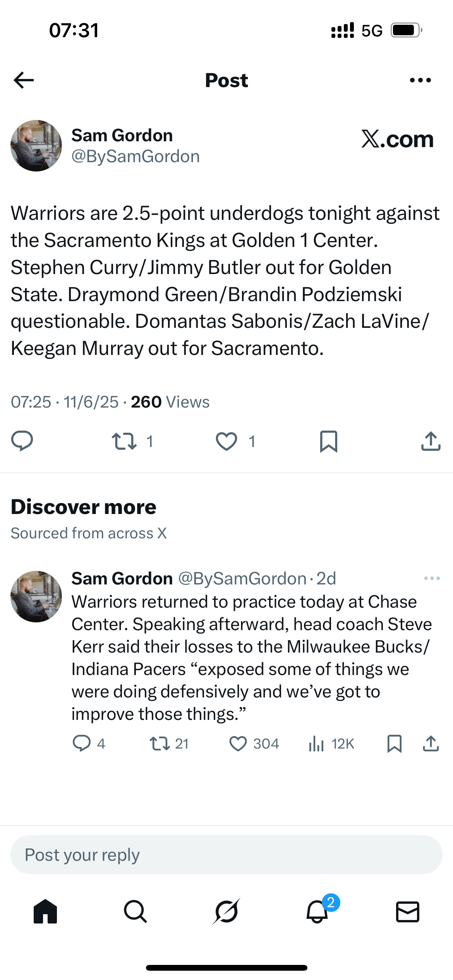Viewport: 453px width, 980px height.
Task: Tap the back arrow icon
Action: click(x=24, y=80)
